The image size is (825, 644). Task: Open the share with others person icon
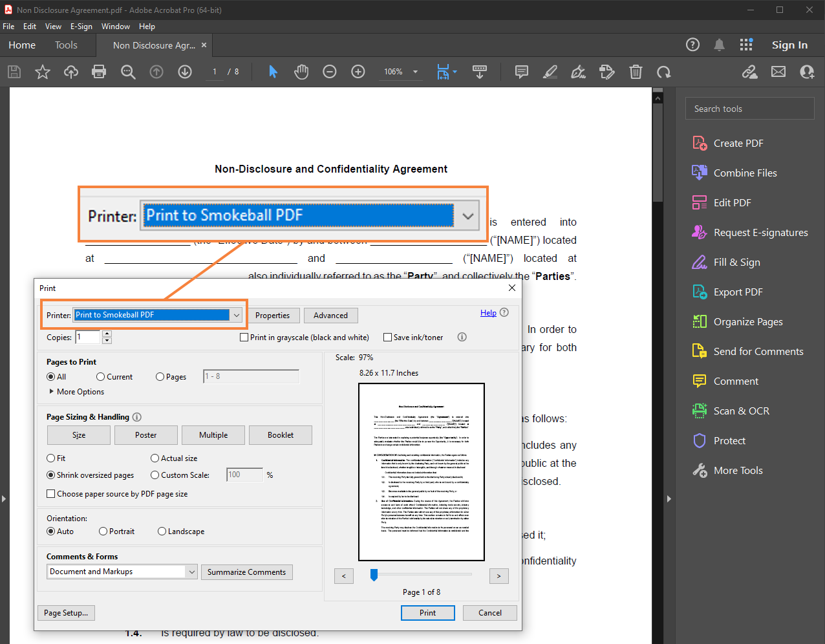(x=807, y=72)
